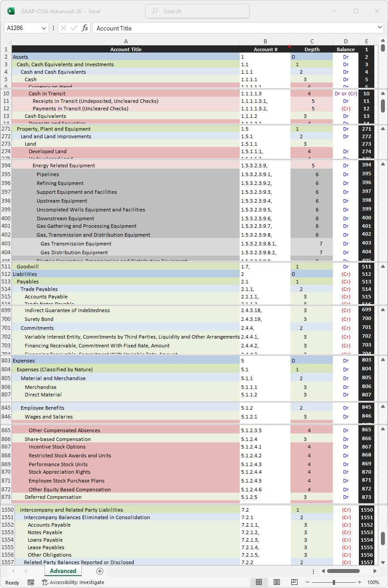Zoom in with the plus icon

tap(360, 582)
